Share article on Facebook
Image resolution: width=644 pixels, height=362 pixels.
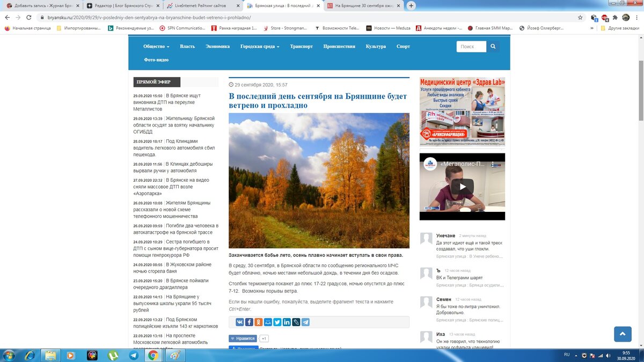coord(249,322)
